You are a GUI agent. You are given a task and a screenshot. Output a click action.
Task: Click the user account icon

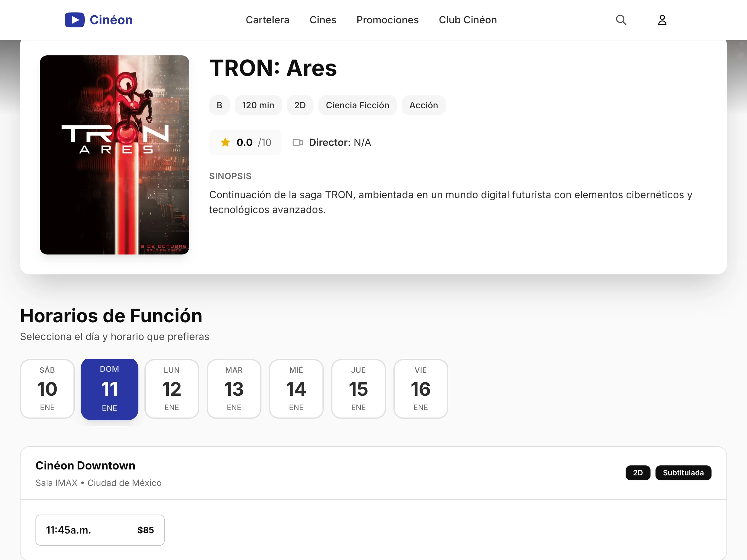[x=663, y=20]
